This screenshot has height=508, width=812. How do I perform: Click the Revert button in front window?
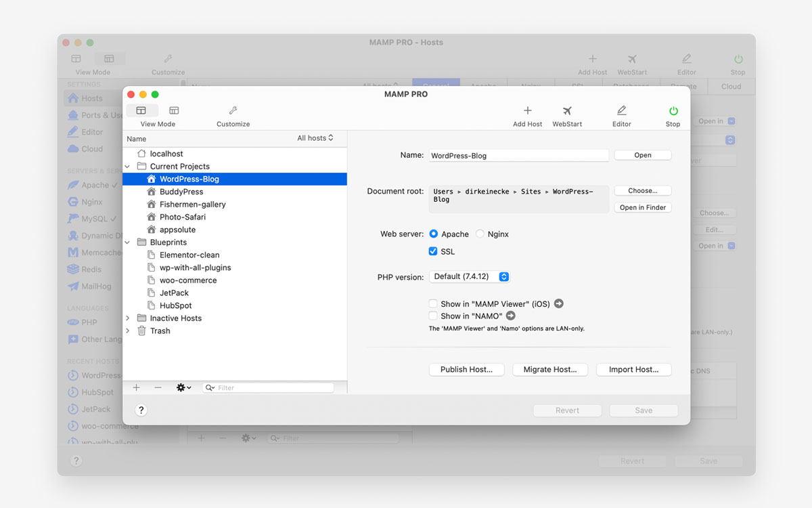coord(567,410)
